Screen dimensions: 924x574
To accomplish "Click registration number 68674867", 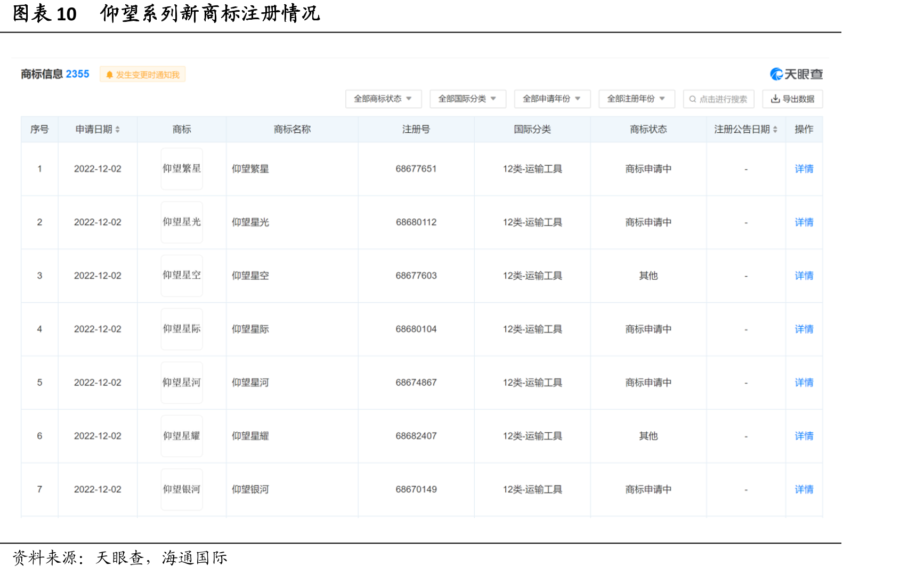I will tap(416, 383).
